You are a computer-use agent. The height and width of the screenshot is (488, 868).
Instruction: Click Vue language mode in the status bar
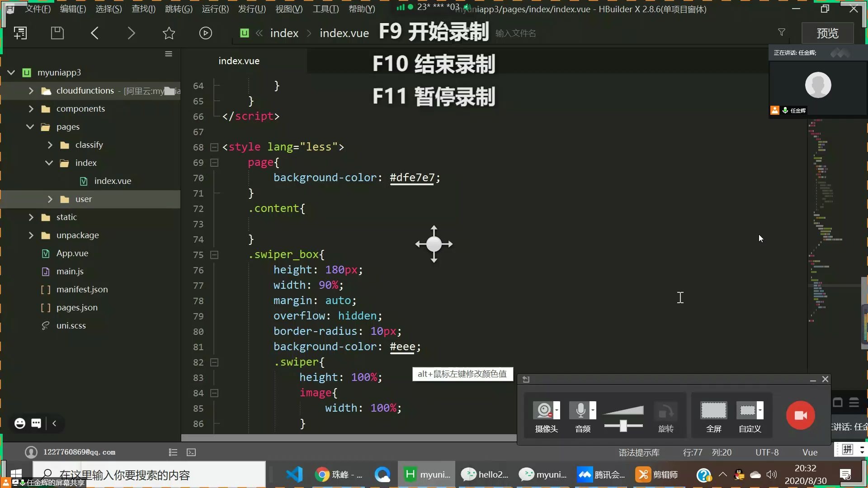(810, 452)
